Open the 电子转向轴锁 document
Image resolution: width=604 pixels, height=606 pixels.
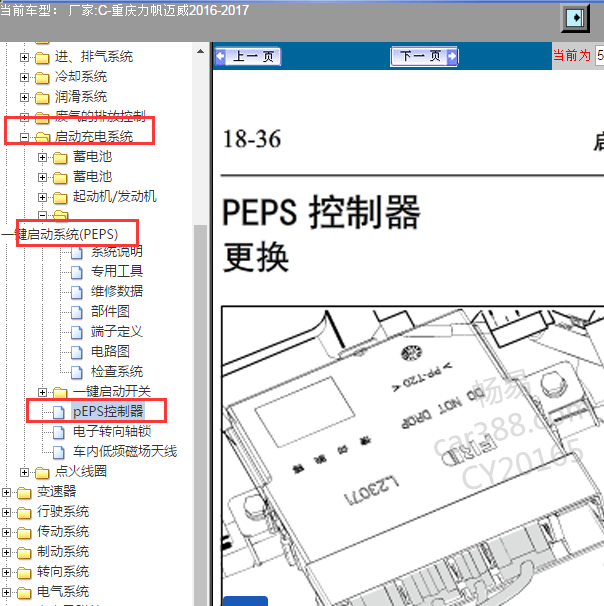click(x=112, y=432)
